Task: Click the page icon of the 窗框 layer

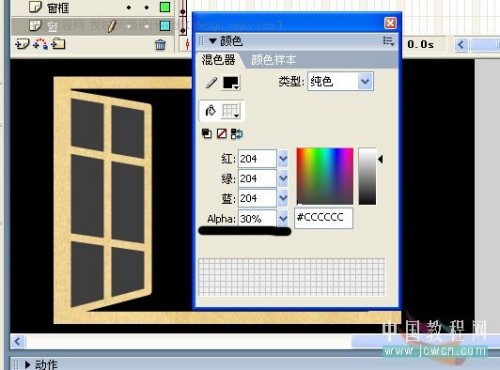Action: [35, 7]
